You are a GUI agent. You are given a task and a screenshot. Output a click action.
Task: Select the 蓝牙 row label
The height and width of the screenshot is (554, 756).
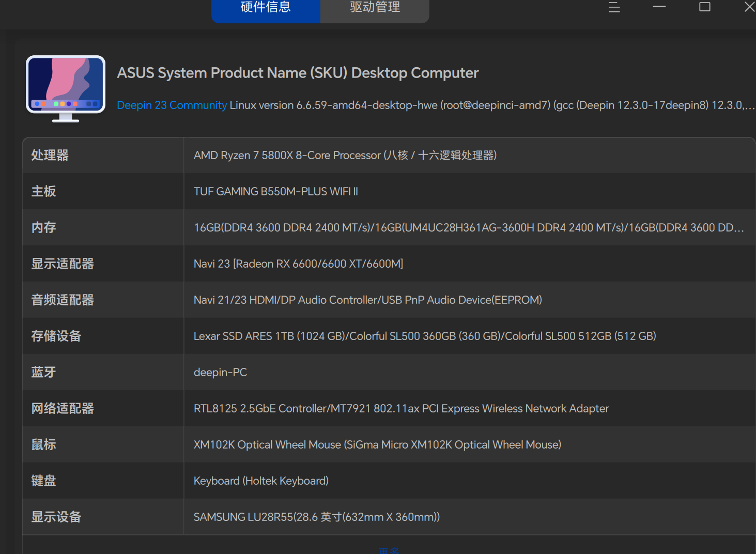(43, 372)
